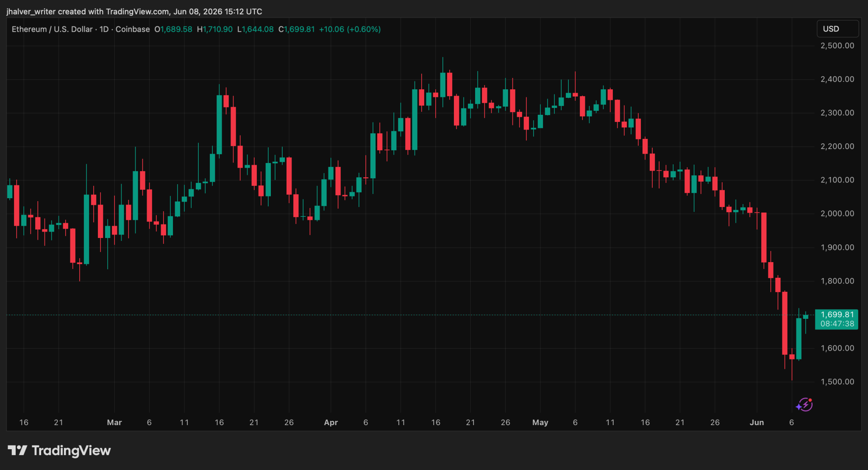Click the Mar label on time axis
Image resolution: width=868 pixels, height=470 pixels.
click(x=114, y=423)
